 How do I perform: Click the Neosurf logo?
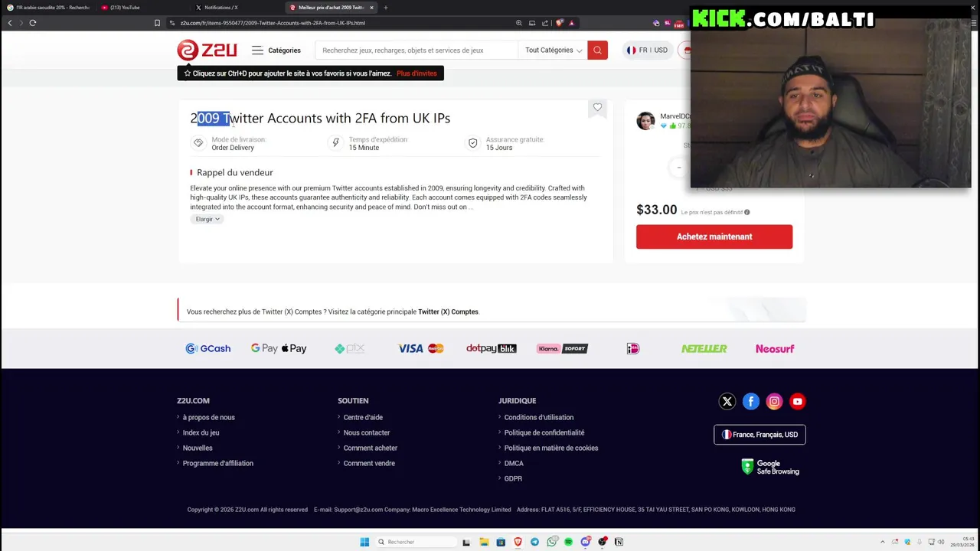[775, 349]
